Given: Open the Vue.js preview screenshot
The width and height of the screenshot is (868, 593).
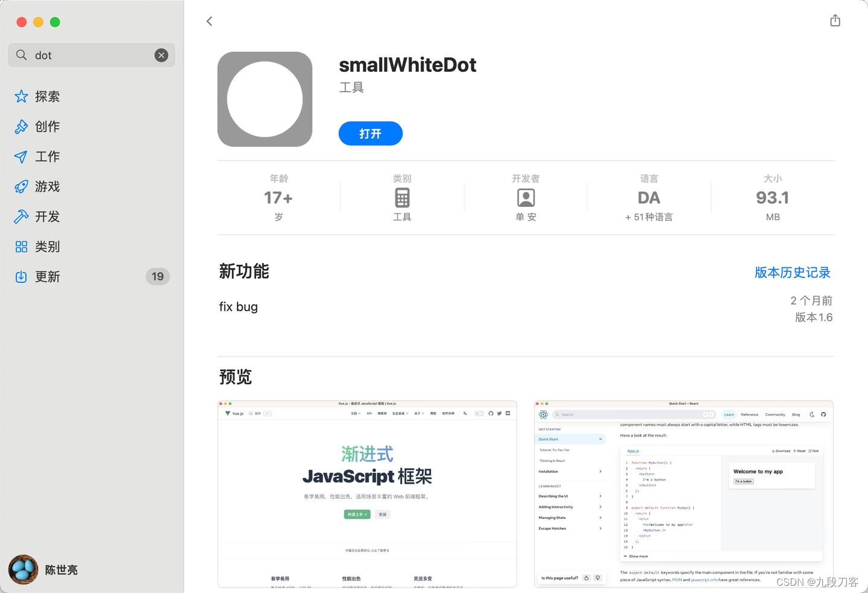Looking at the screenshot, I should (367, 493).
